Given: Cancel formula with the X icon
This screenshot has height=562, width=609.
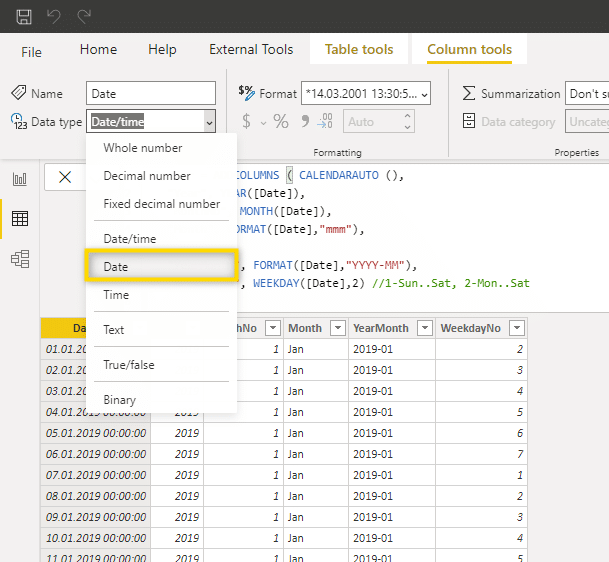Looking at the screenshot, I should click(x=65, y=177).
